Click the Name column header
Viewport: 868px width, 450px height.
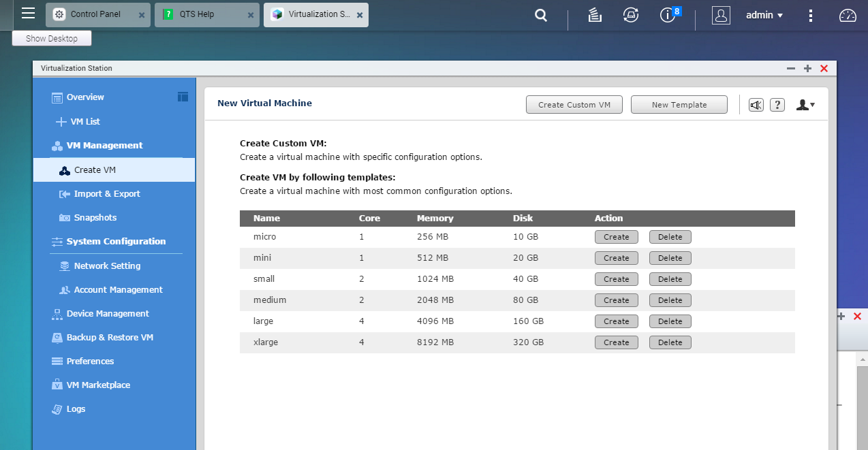pos(266,219)
